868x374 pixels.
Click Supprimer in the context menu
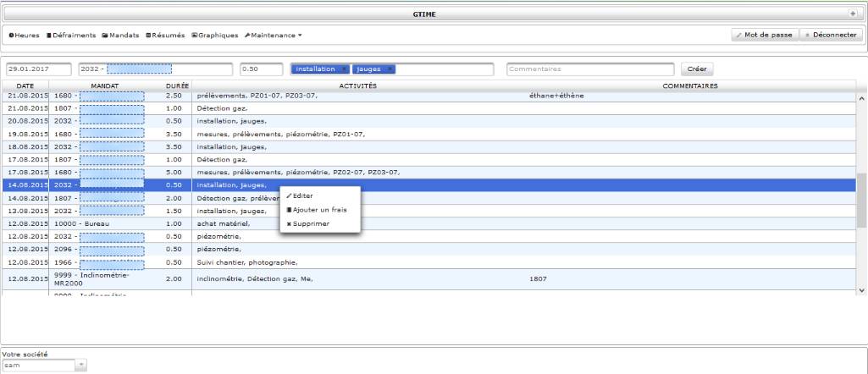pyautogui.click(x=310, y=223)
